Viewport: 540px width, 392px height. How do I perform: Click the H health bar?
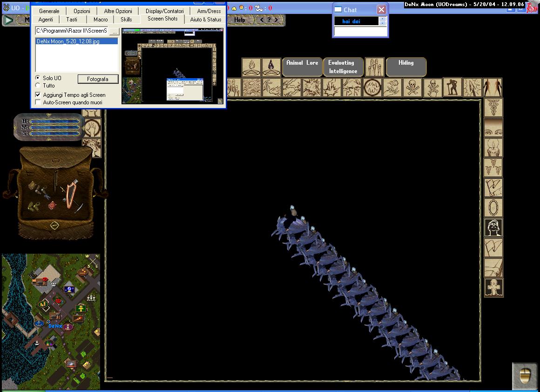click(54, 121)
